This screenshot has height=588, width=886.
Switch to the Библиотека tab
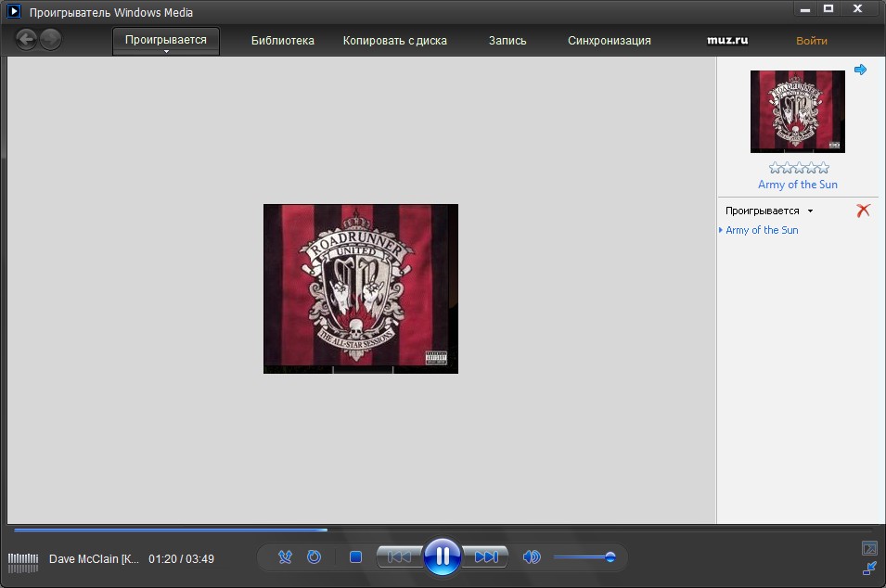tap(282, 41)
